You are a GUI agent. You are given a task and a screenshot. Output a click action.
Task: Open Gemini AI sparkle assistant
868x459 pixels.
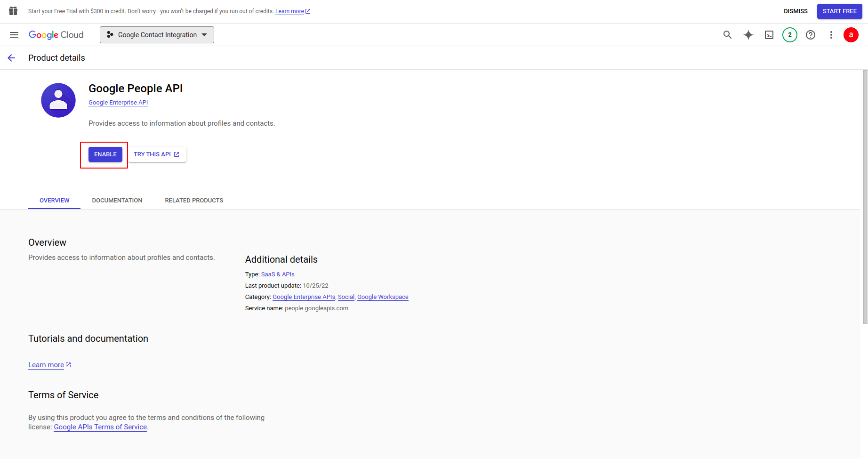748,35
